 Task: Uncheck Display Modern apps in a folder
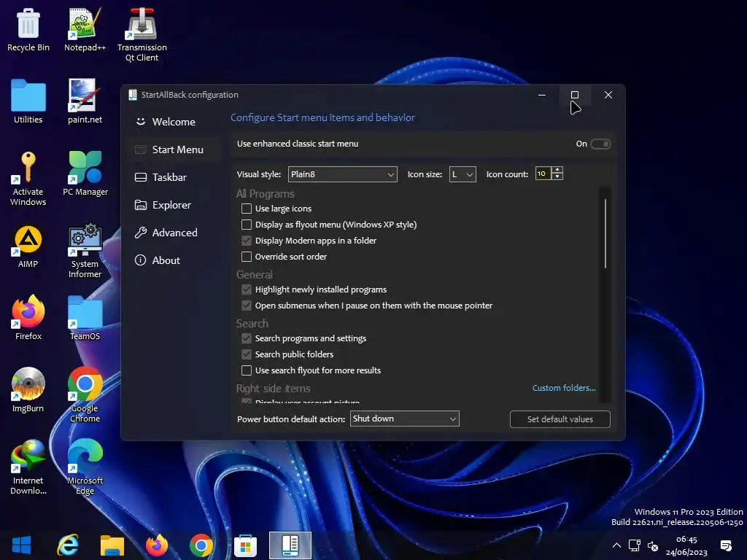[247, 241]
